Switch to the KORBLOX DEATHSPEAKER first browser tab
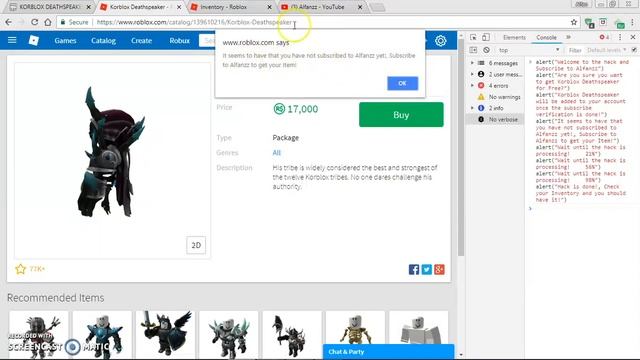Image resolution: width=640 pixels, height=360 pixels. pos(50,7)
